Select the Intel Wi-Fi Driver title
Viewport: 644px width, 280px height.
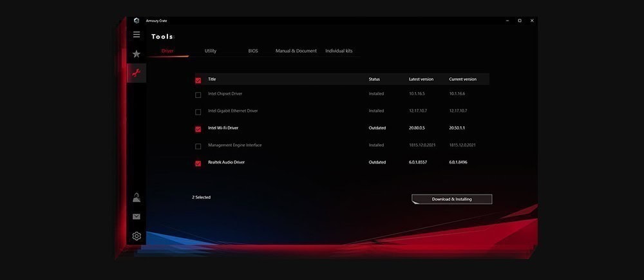click(223, 128)
